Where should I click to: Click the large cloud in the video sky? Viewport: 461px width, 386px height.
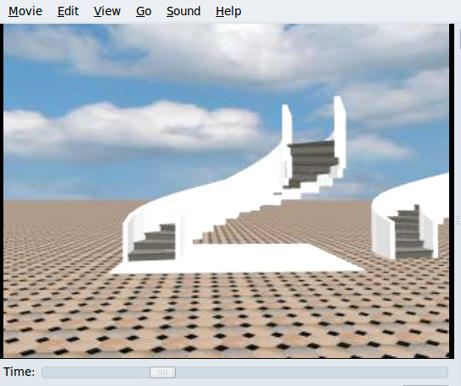(x=133, y=127)
